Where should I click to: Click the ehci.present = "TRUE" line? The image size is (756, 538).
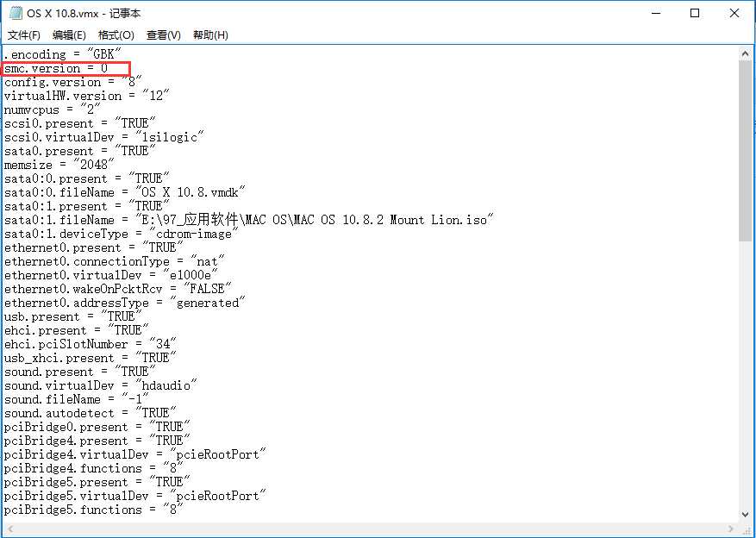coord(77,330)
